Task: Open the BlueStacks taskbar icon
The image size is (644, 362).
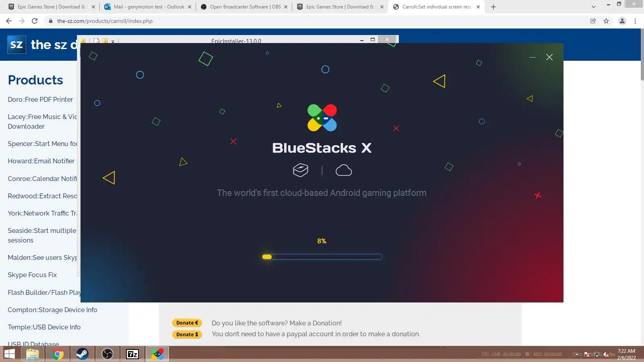Action: (x=157, y=354)
